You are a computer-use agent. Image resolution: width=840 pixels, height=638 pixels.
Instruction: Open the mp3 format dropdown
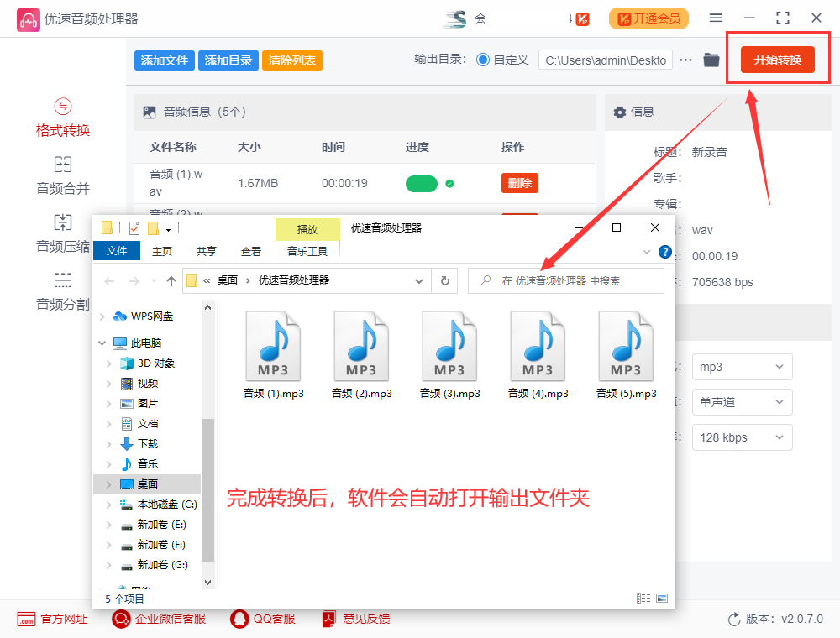pos(742,367)
